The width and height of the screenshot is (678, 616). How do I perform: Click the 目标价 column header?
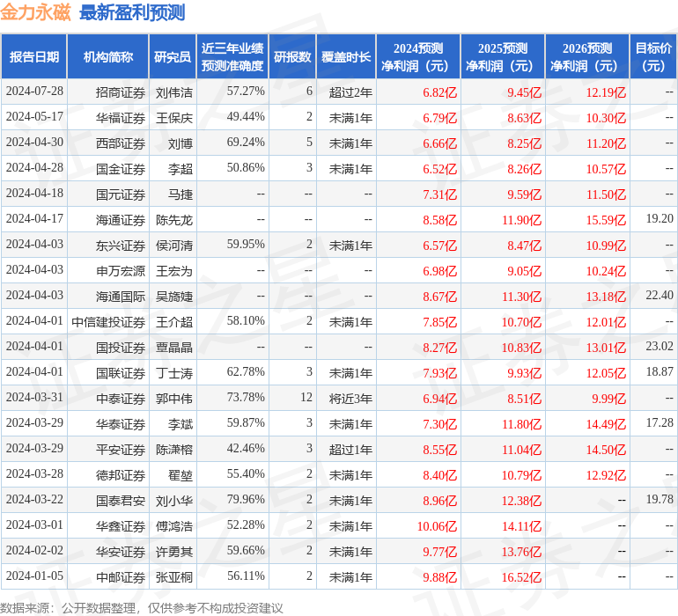[x=653, y=56]
